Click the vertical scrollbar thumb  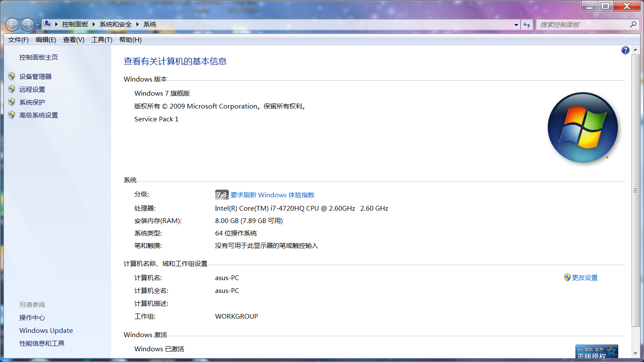tap(635, 190)
